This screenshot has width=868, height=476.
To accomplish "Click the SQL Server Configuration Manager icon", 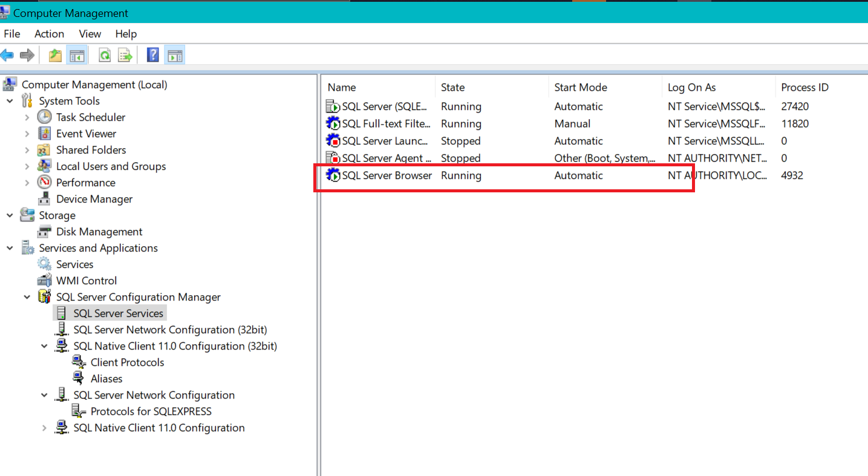I will pyautogui.click(x=44, y=296).
